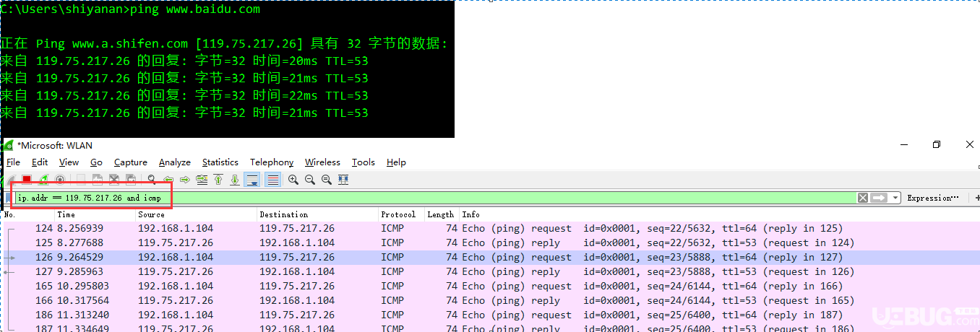Minimize the Wireshark window
Viewport: 980px width, 332px height.
click(903, 145)
